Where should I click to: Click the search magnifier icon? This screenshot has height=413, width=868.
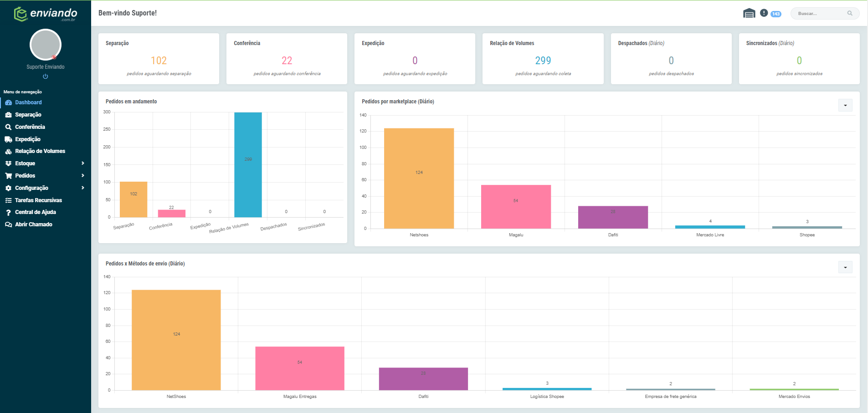850,13
